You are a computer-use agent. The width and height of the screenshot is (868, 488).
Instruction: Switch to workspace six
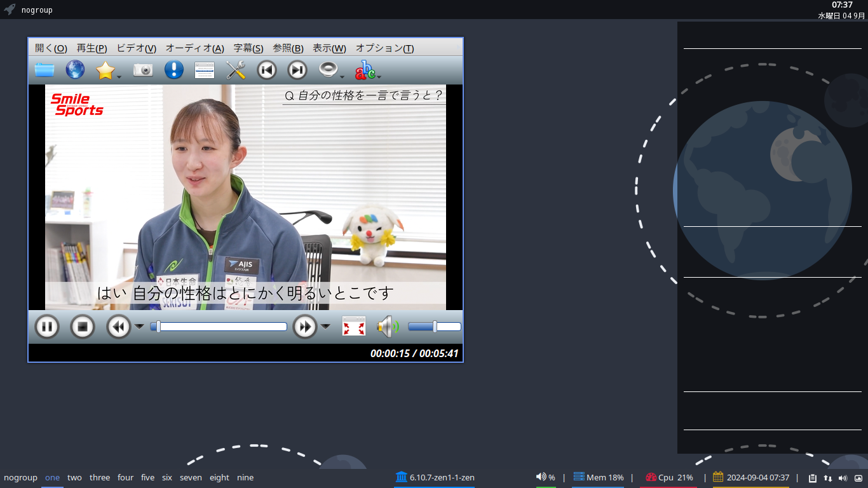167,477
